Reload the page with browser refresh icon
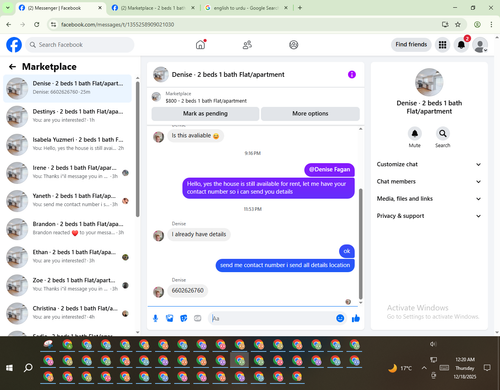This screenshot has height=390, width=500. pos(37,24)
